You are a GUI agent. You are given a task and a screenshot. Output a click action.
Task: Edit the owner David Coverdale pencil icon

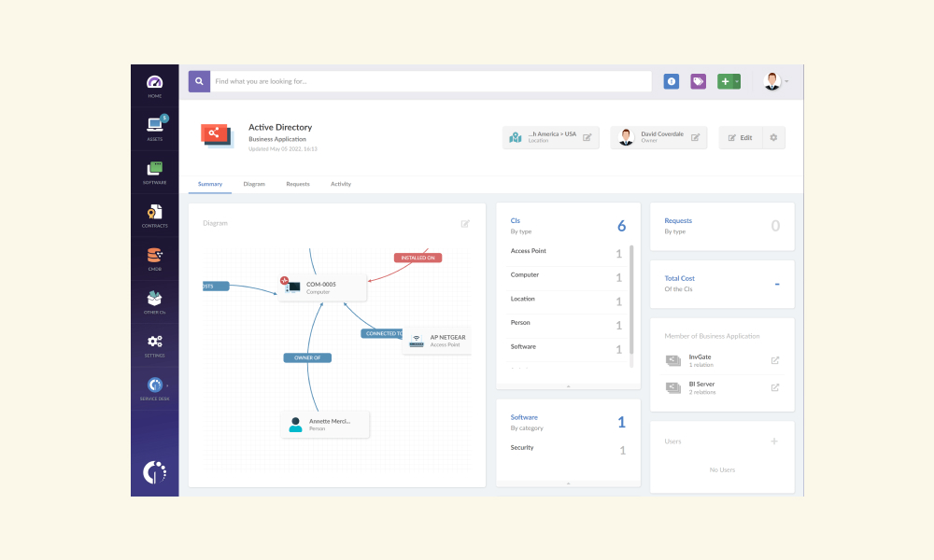coord(695,137)
